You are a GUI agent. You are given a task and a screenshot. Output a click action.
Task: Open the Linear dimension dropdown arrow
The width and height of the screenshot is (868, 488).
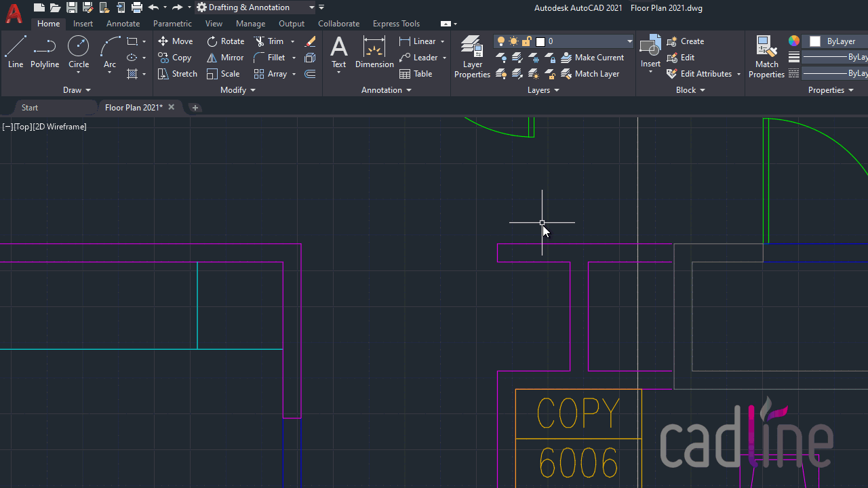(x=443, y=41)
